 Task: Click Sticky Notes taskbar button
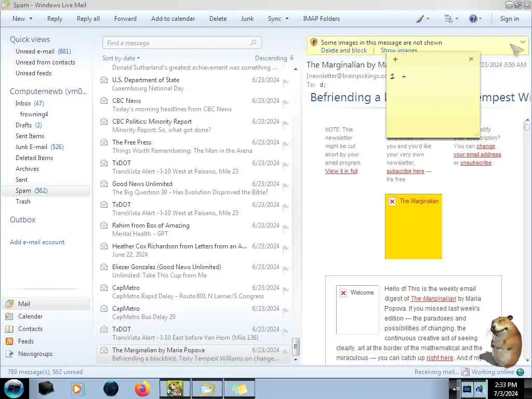[x=239, y=389]
